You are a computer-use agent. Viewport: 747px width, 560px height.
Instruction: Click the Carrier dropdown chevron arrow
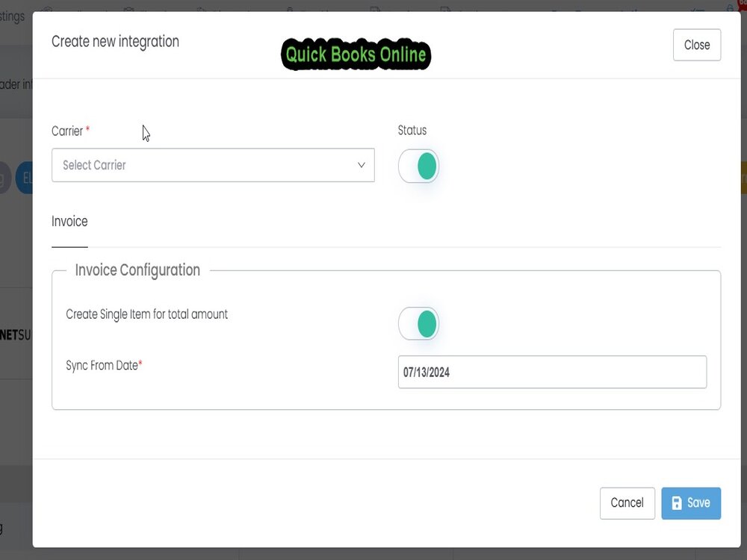(361, 165)
